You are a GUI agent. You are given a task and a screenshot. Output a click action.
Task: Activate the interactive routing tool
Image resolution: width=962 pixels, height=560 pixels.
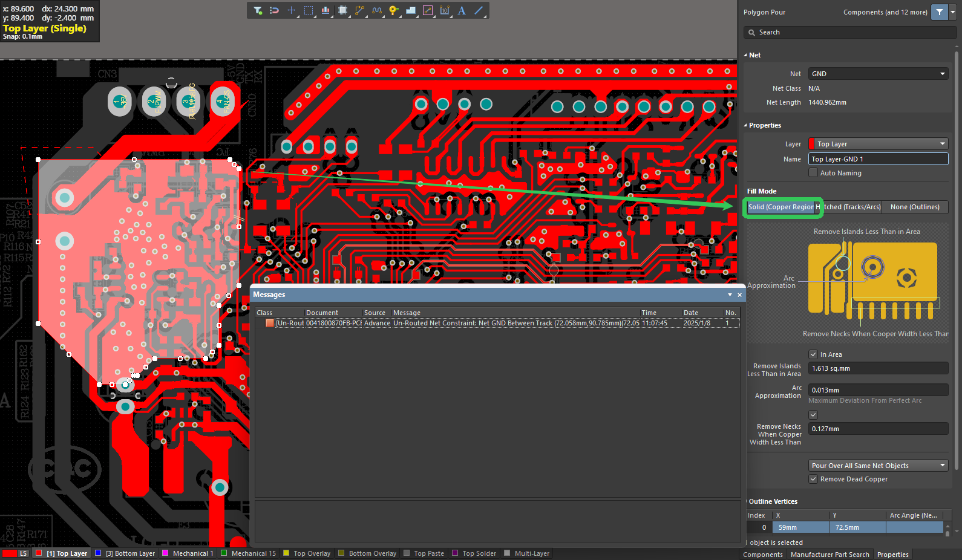[359, 10]
